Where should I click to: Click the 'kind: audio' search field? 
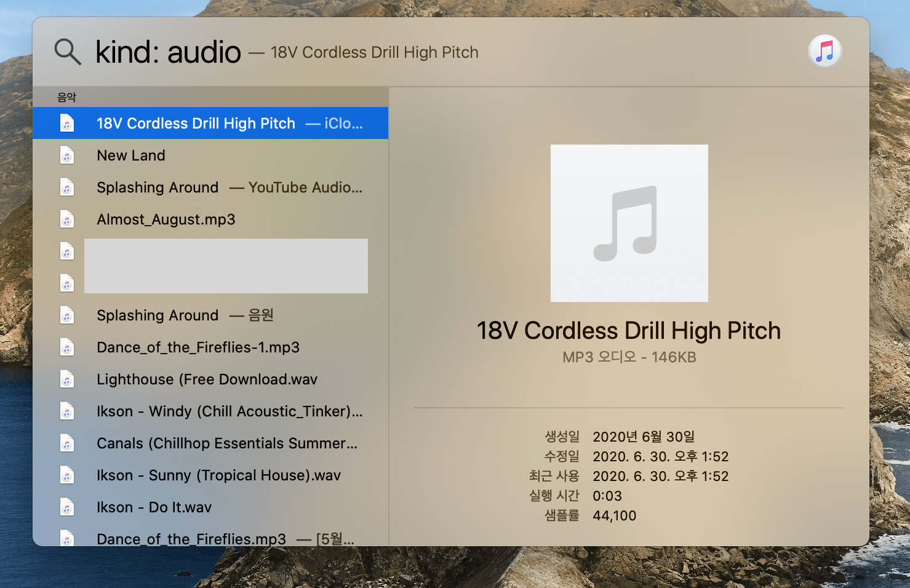168,52
